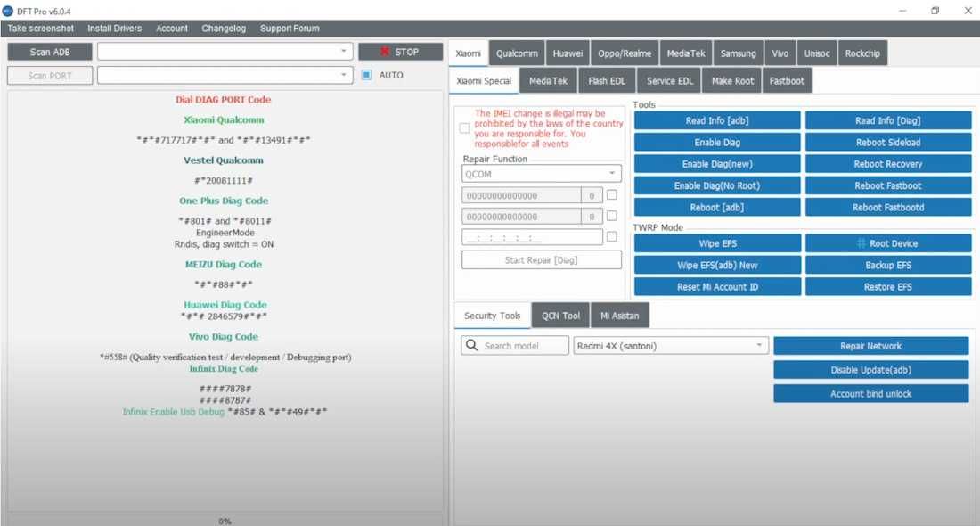Click the Enable Diag button

tap(717, 142)
